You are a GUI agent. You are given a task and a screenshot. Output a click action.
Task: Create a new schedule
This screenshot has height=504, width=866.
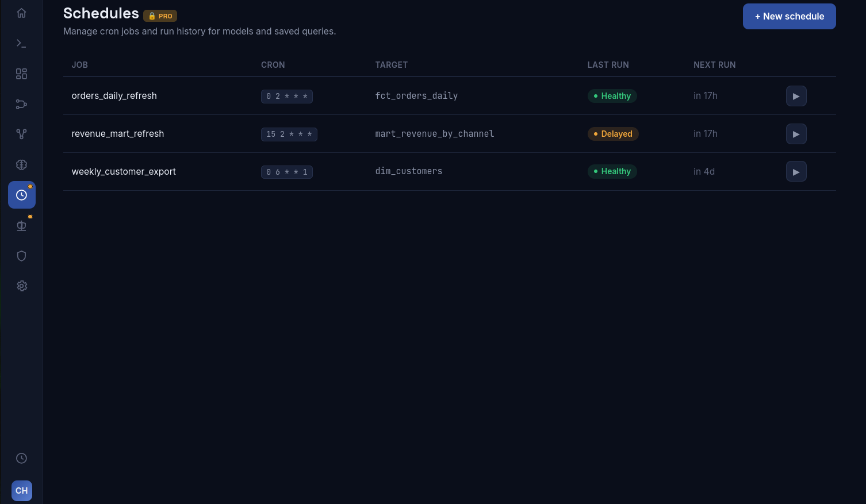point(789,16)
